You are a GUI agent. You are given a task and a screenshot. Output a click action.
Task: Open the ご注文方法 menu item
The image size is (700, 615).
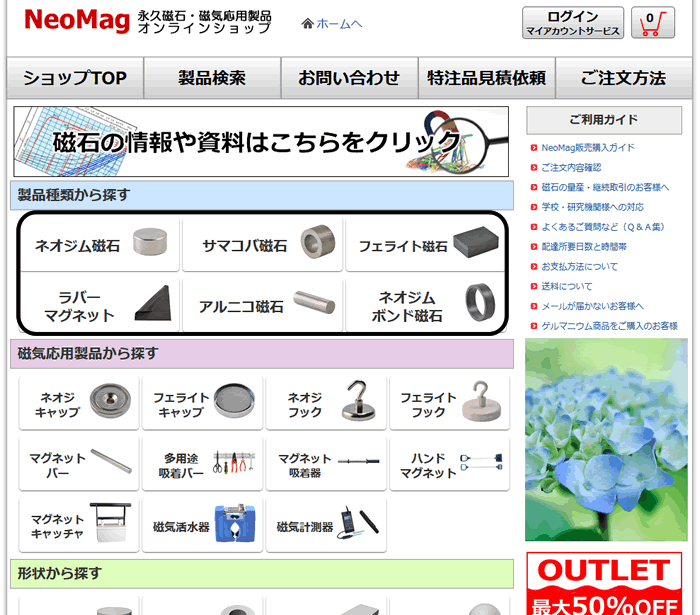coord(624,78)
